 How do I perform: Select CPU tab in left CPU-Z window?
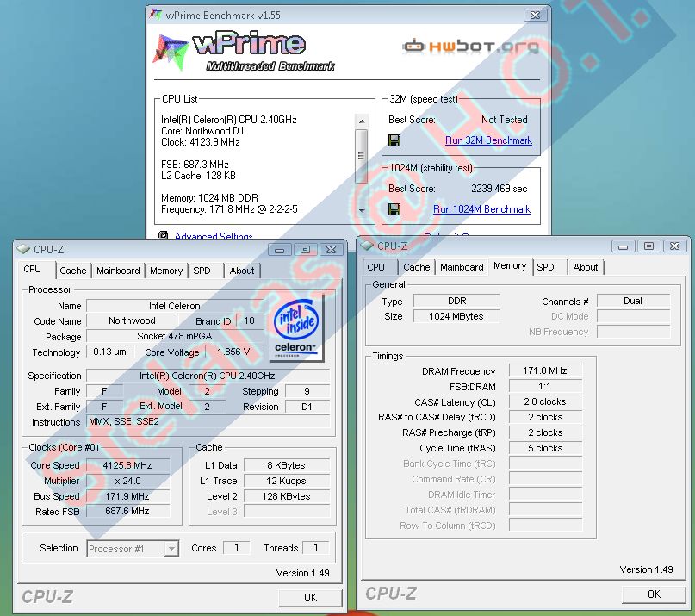tap(33, 269)
